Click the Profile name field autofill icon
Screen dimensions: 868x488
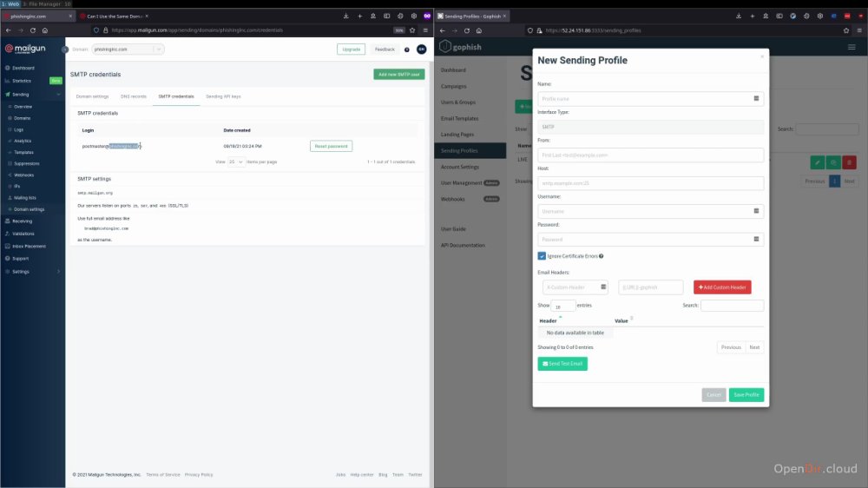coord(756,99)
